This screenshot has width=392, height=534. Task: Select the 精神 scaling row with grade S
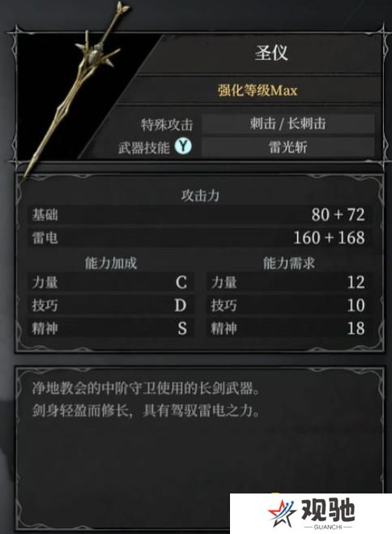[111, 328]
